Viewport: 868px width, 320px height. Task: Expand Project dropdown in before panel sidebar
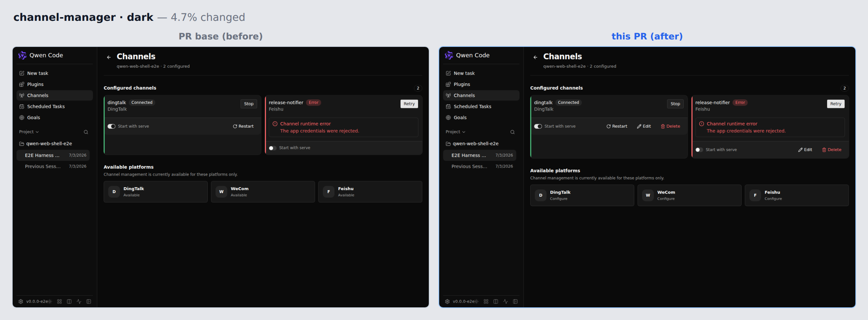click(29, 132)
